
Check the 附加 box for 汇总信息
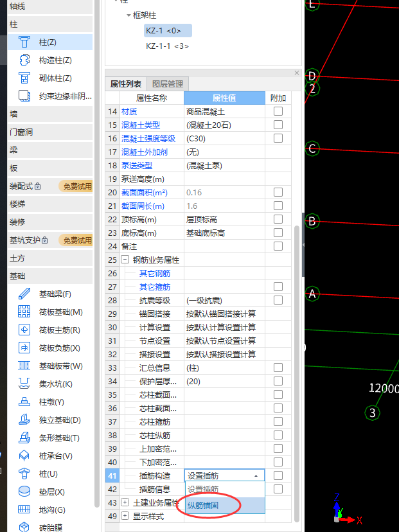point(278,368)
